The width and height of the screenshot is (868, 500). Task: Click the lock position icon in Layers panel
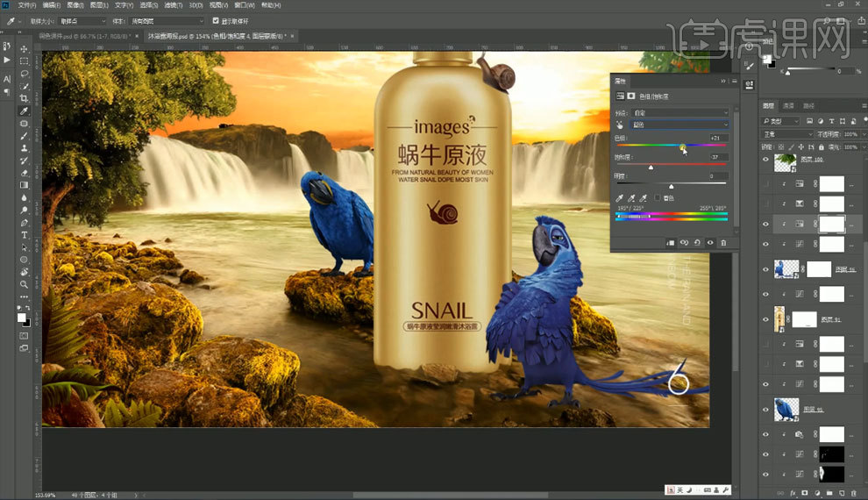(801, 147)
